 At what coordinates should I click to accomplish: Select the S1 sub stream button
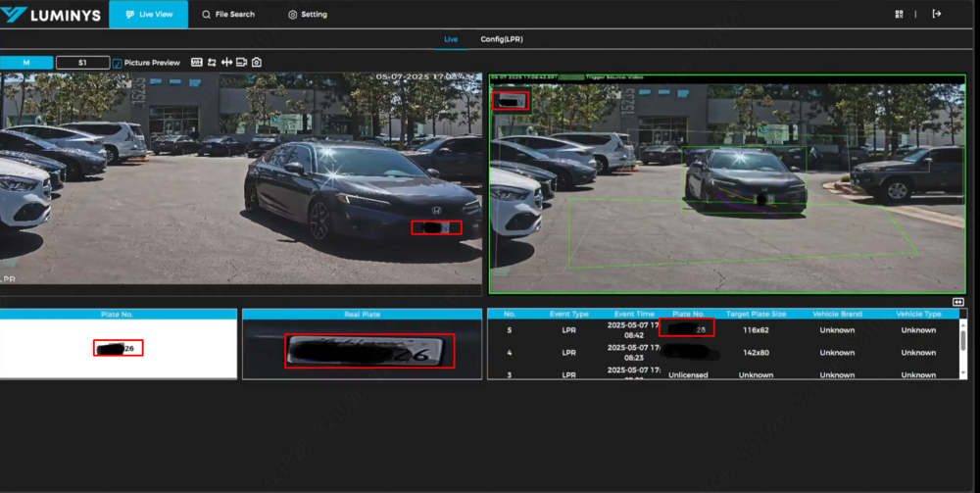[82, 63]
